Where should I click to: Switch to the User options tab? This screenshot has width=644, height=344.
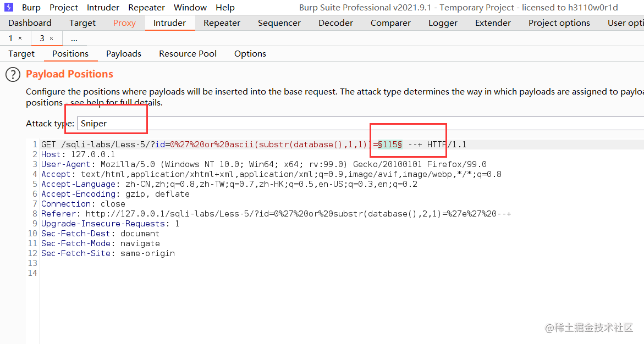(x=625, y=23)
